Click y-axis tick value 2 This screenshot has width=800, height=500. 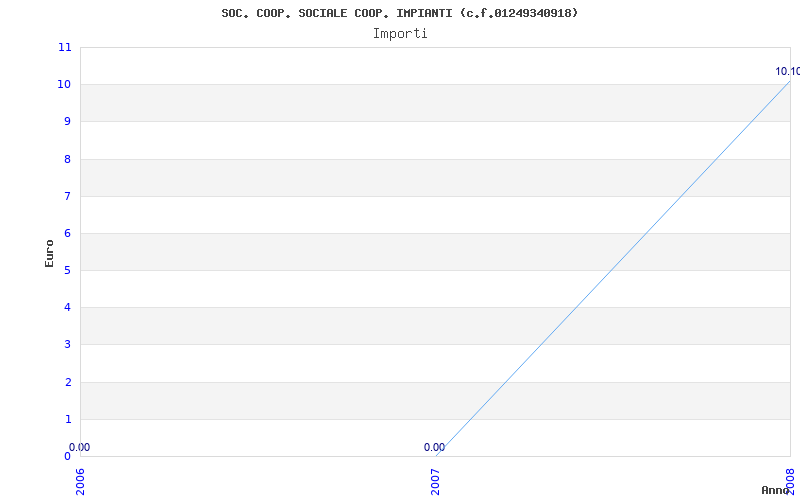tap(68, 383)
